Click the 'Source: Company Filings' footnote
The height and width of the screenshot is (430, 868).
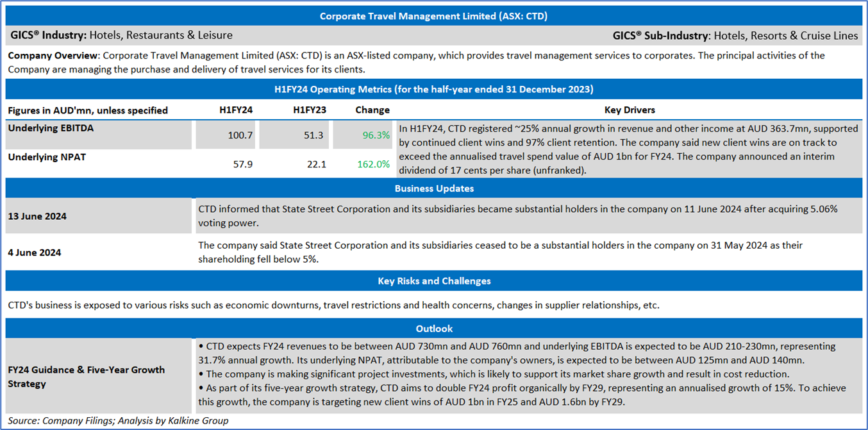click(118, 420)
